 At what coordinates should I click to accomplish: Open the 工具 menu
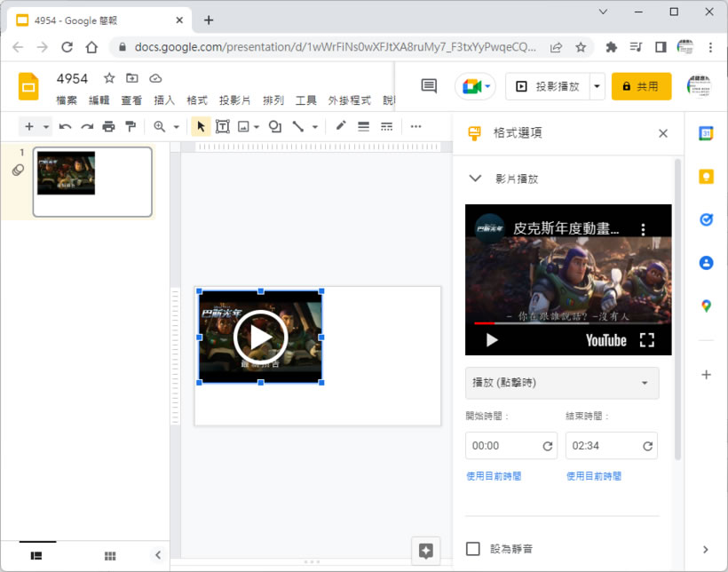[x=306, y=100]
